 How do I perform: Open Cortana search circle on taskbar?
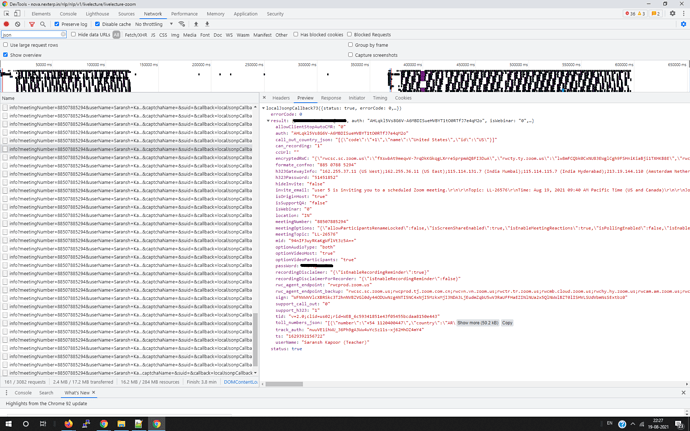click(x=26, y=424)
